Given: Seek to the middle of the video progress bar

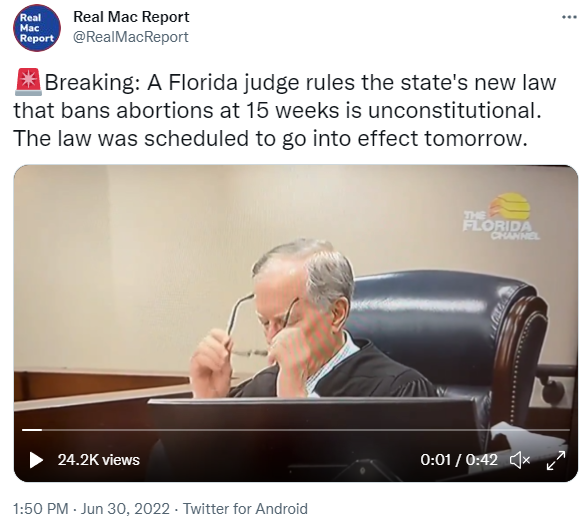Looking at the screenshot, I should (x=296, y=430).
